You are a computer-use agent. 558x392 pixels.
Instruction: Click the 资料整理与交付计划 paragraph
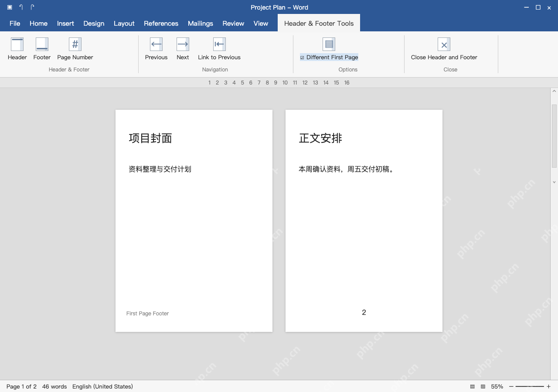[x=160, y=169]
